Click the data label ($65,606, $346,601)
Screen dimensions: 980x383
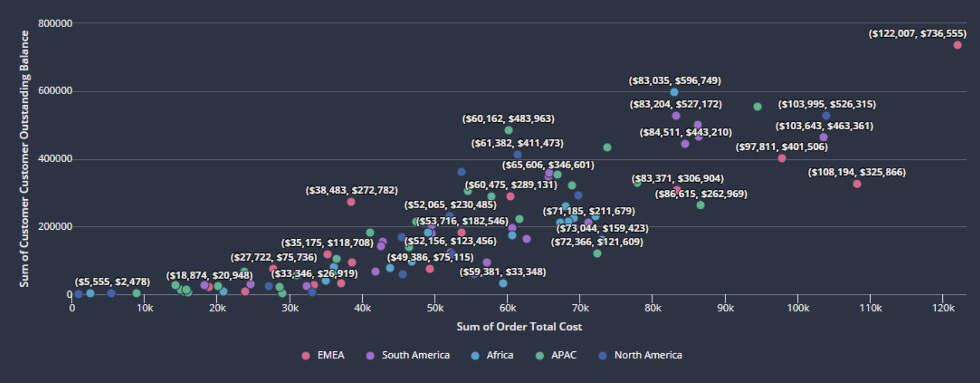tap(548, 165)
